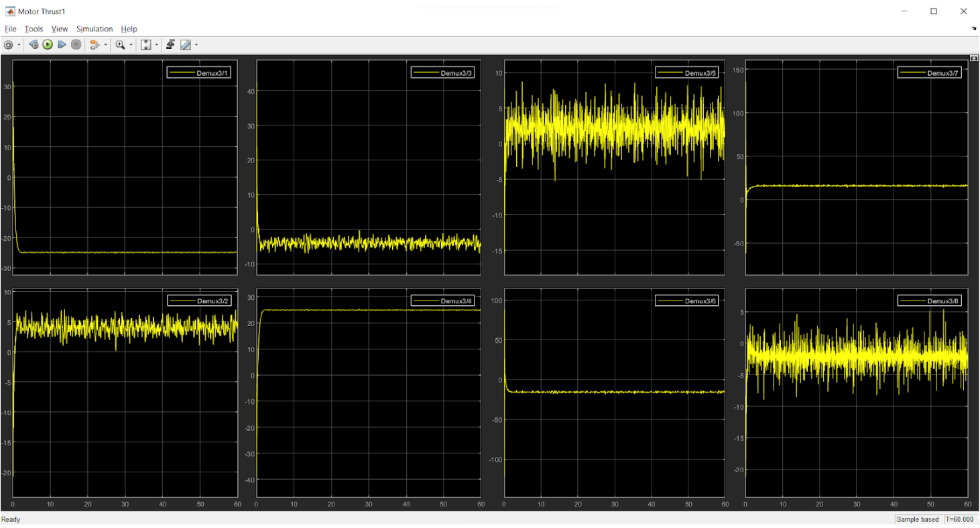Click the dock scope arrow right of menu bar
The width and height of the screenshot is (980, 528).
973,29
